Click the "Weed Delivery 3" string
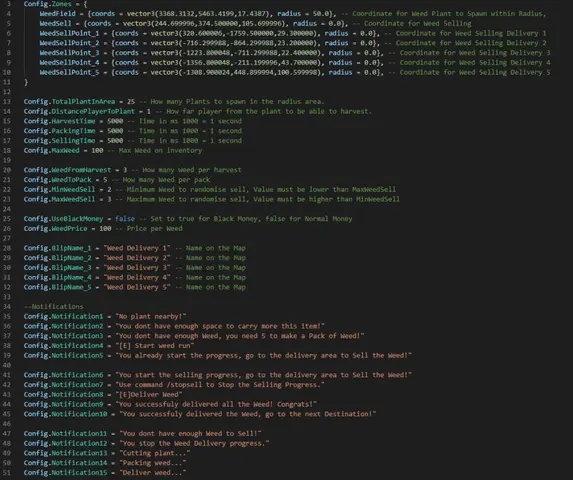 click(x=137, y=268)
